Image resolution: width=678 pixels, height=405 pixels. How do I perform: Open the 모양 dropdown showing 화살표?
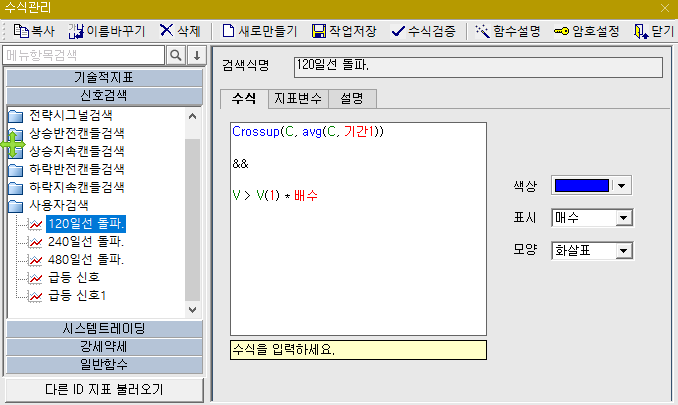623,251
